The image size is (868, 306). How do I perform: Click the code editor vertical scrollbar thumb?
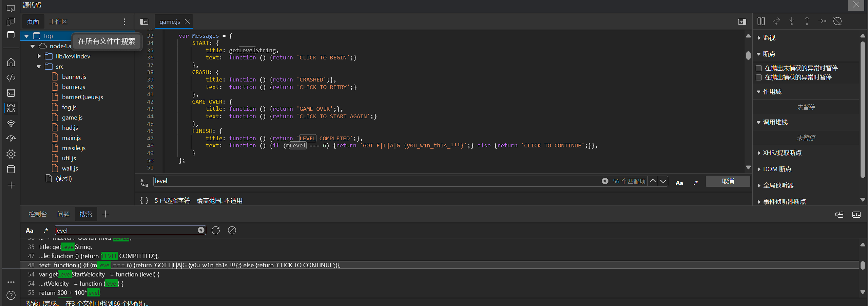tap(748, 55)
